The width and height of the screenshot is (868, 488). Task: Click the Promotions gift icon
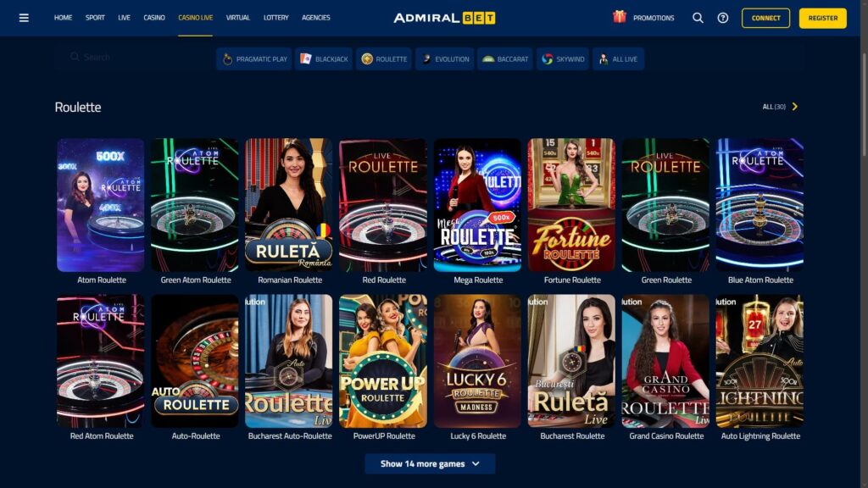click(620, 17)
